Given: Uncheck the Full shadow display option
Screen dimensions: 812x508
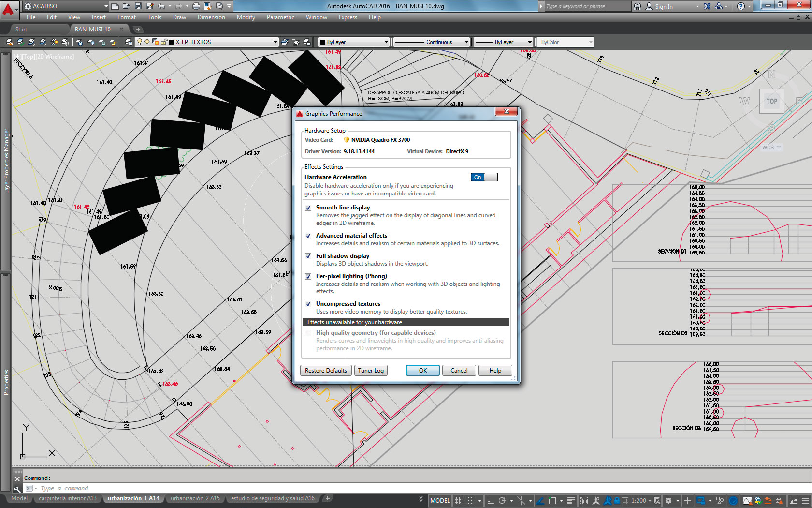Looking at the screenshot, I should click(x=308, y=256).
